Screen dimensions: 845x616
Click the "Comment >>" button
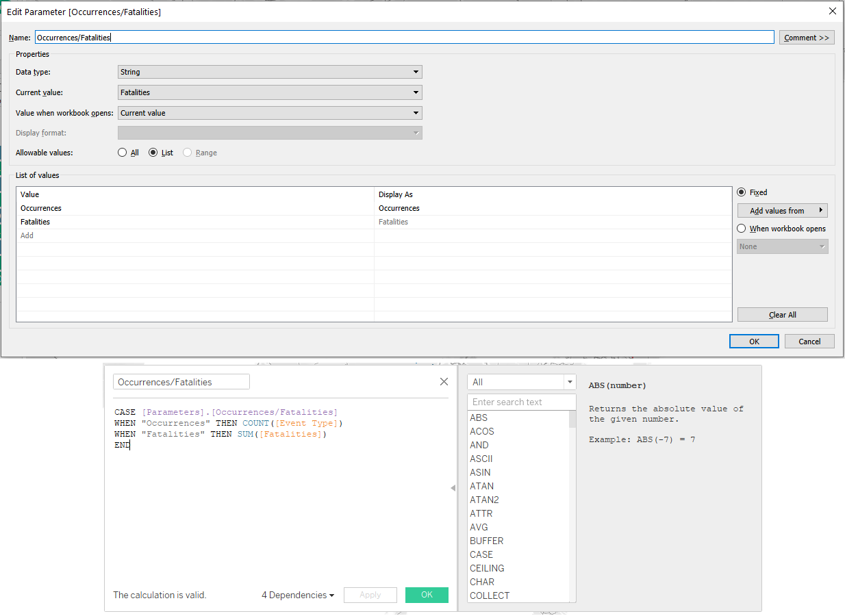point(807,36)
